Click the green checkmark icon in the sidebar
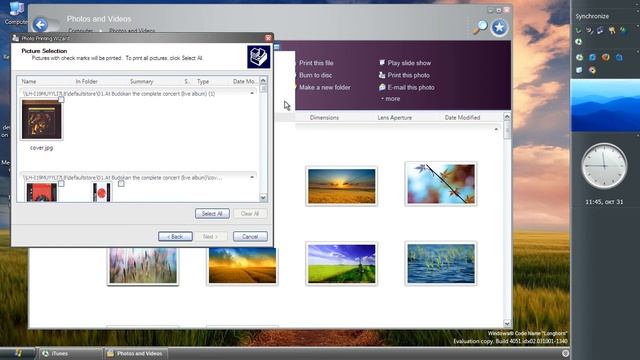Screen dimensions: 640x360 coord(578,31)
